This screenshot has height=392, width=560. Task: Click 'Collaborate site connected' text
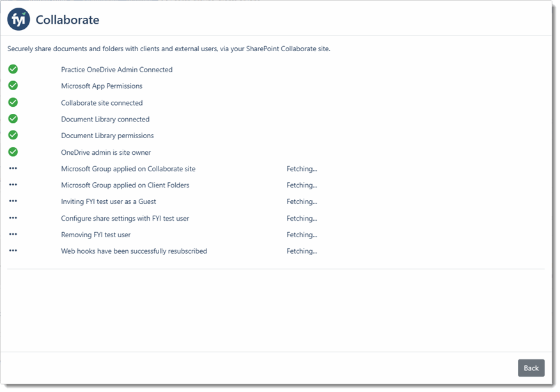click(102, 103)
